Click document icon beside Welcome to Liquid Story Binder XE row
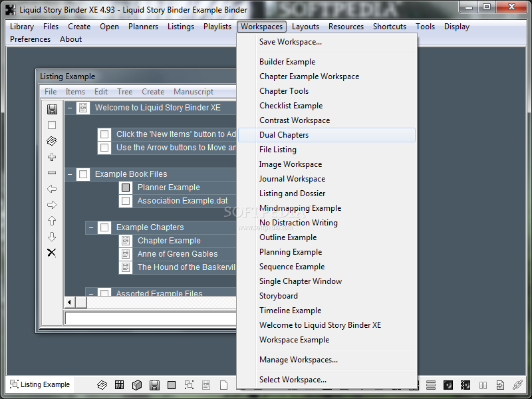The height and width of the screenshot is (399, 532). click(x=83, y=108)
